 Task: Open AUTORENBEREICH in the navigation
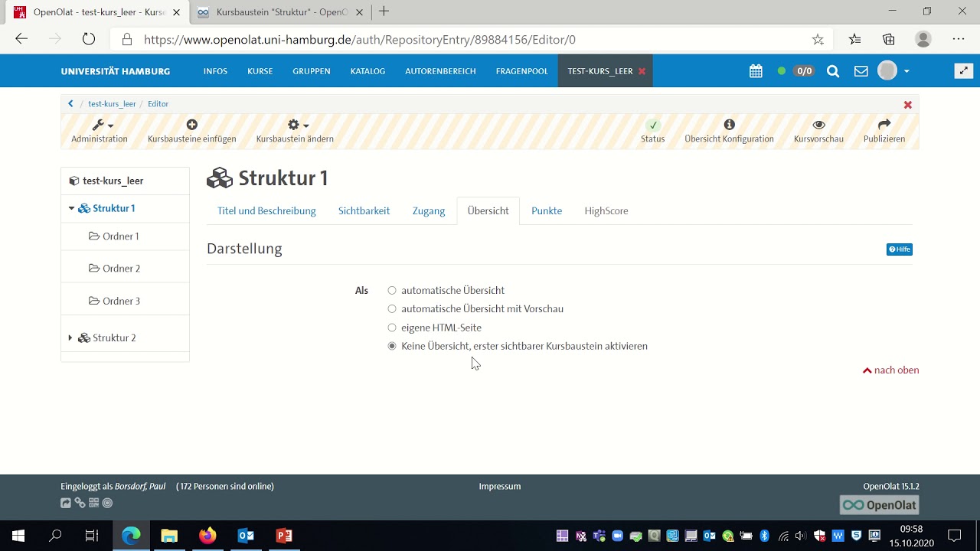pos(440,71)
